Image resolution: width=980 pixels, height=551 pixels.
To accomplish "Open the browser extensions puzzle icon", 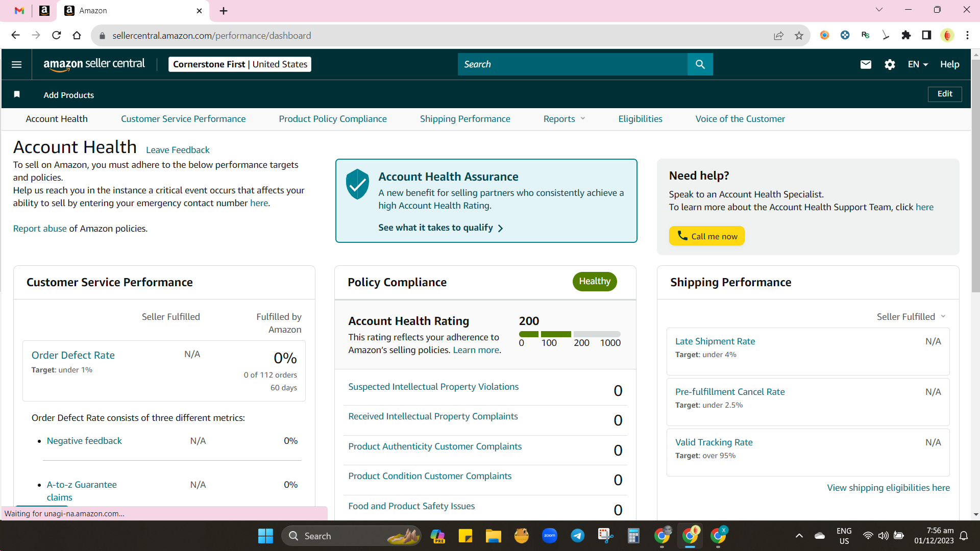I will click(906, 35).
